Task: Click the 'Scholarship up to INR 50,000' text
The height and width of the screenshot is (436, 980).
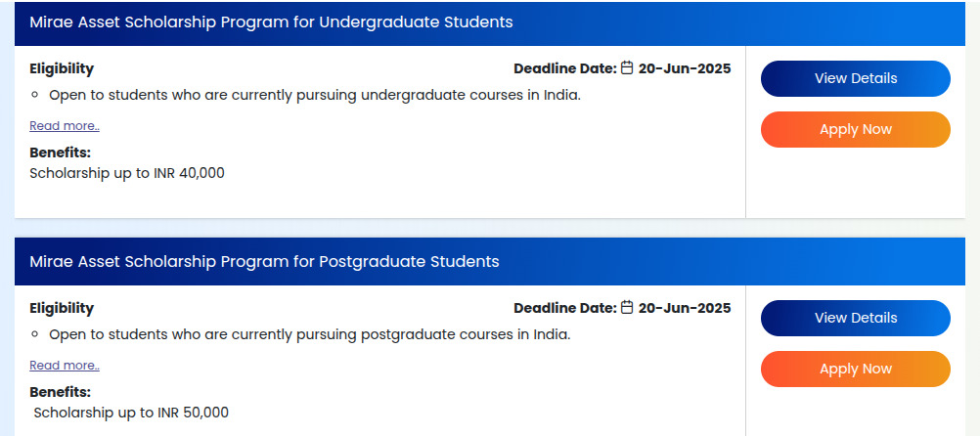Action: tap(131, 413)
